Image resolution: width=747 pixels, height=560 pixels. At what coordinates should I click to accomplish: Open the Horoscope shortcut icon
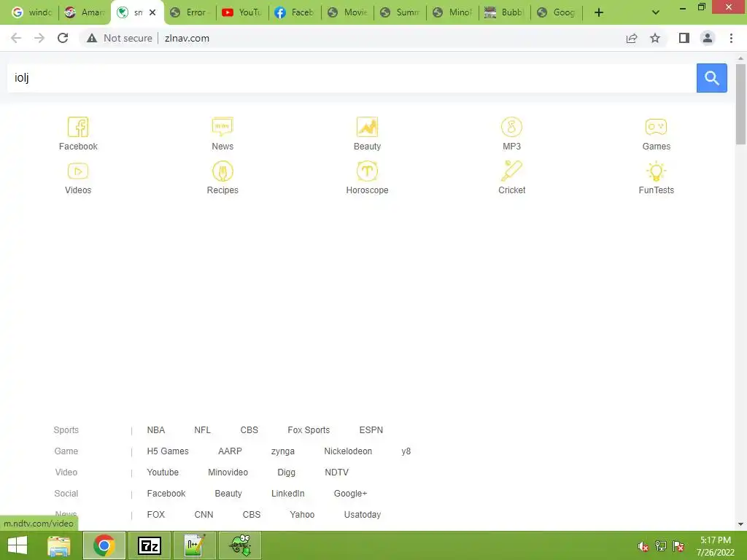367,171
